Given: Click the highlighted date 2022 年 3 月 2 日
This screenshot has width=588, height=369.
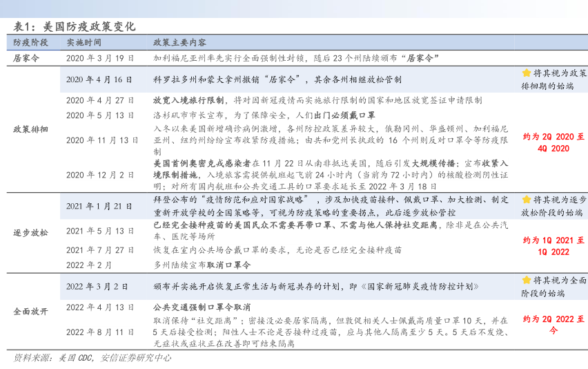Looking at the screenshot, I should [97, 287].
